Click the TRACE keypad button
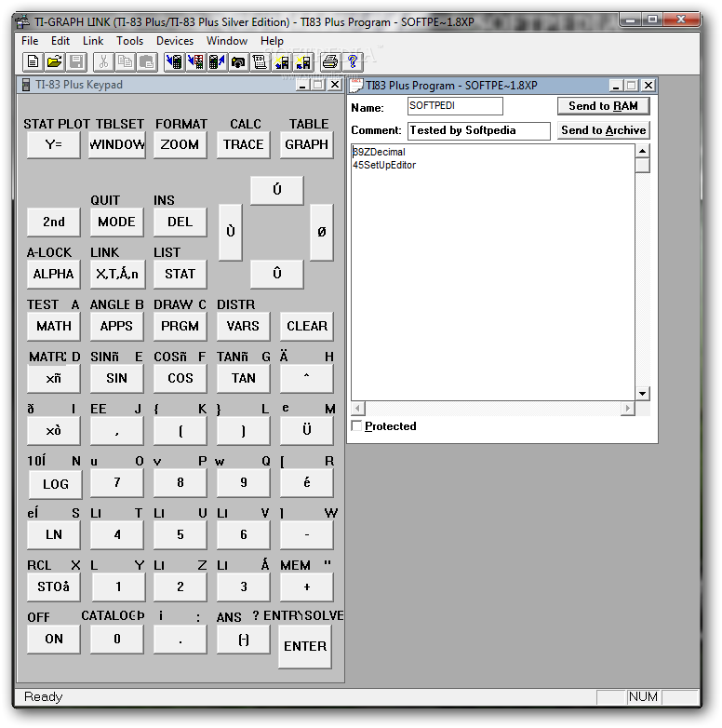This screenshot has height=728, width=722. (243, 145)
